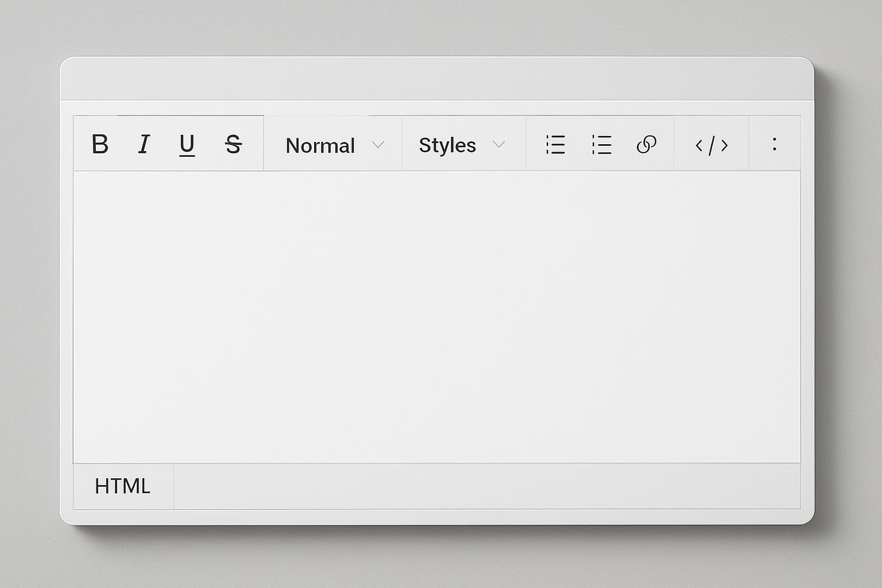Toggle bold formatting with the B button
882x588 pixels.
click(100, 144)
